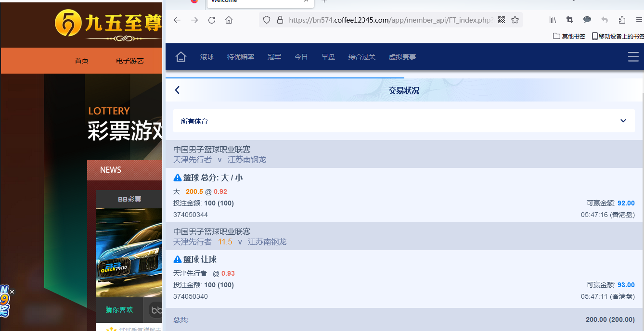
Task: Click the grey undo arrow toolbar icon
Action: [x=605, y=20]
